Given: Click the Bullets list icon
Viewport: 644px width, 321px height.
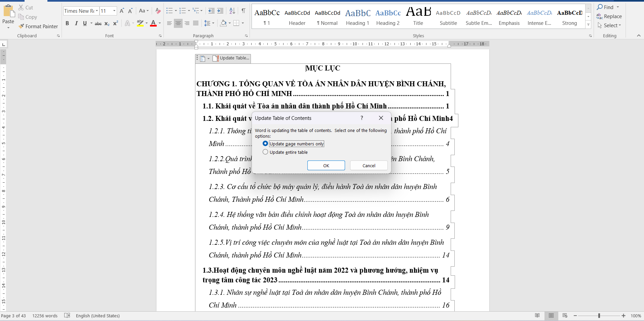Looking at the screenshot, I should 169,11.
